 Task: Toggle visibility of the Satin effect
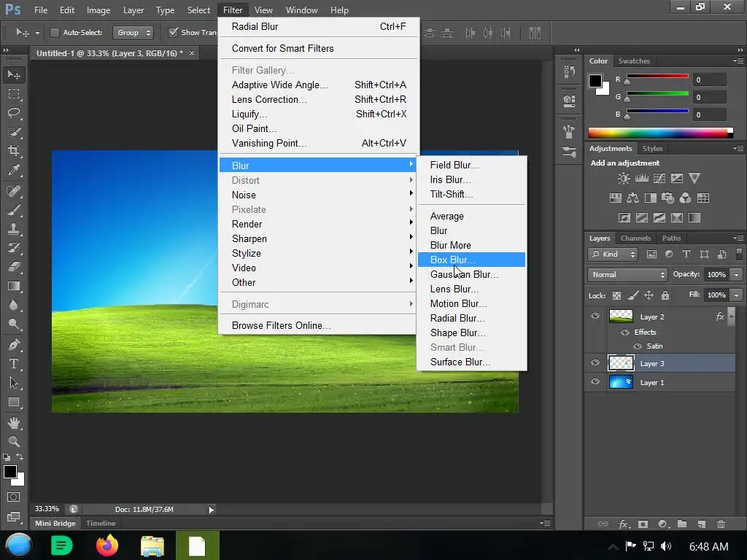(x=638, y=346)
